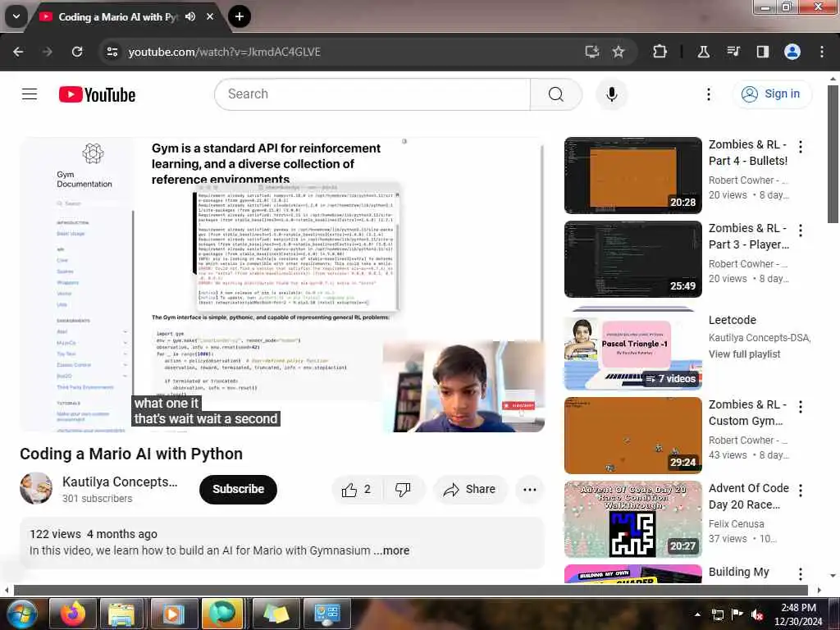The width and height of the screenshot is (840, 630).
Task: Toggle the browser side panel
Action: tap(762, 52)
